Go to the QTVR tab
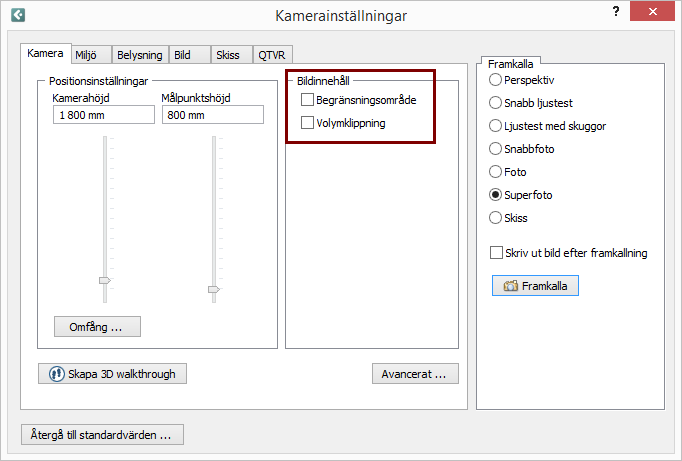The image size is (682, 461). coord(272,55)
